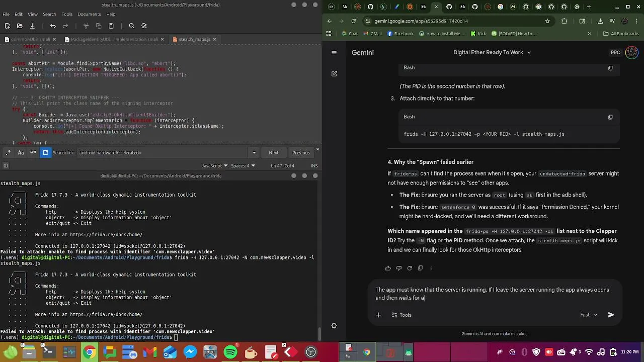Click the search and replace icon in editor
Viewport: 644px width, 362px height.
click(x=144, y=26)
